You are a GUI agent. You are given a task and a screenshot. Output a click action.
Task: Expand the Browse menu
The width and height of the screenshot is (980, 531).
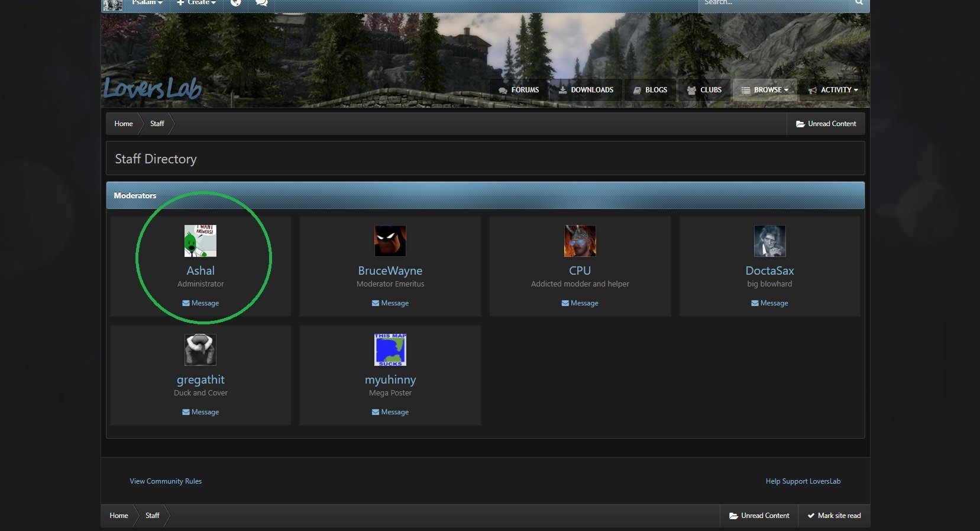765,90
